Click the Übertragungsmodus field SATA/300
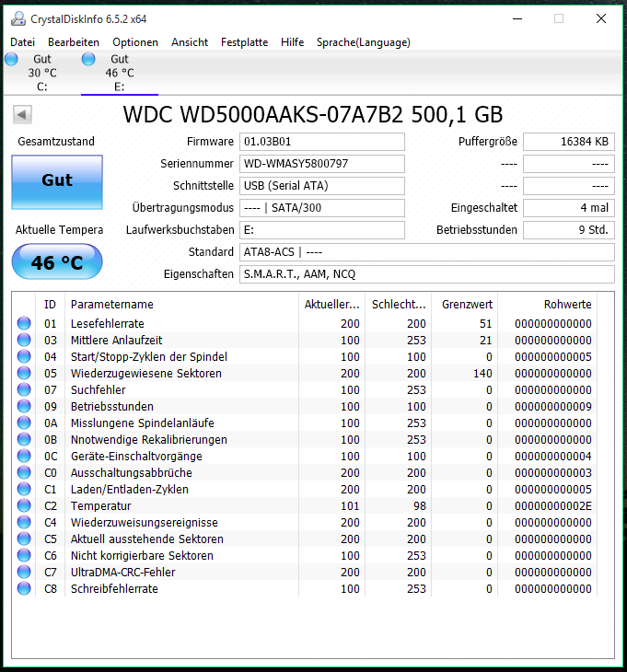The image size is (627, 672). (x=322, y=208)
